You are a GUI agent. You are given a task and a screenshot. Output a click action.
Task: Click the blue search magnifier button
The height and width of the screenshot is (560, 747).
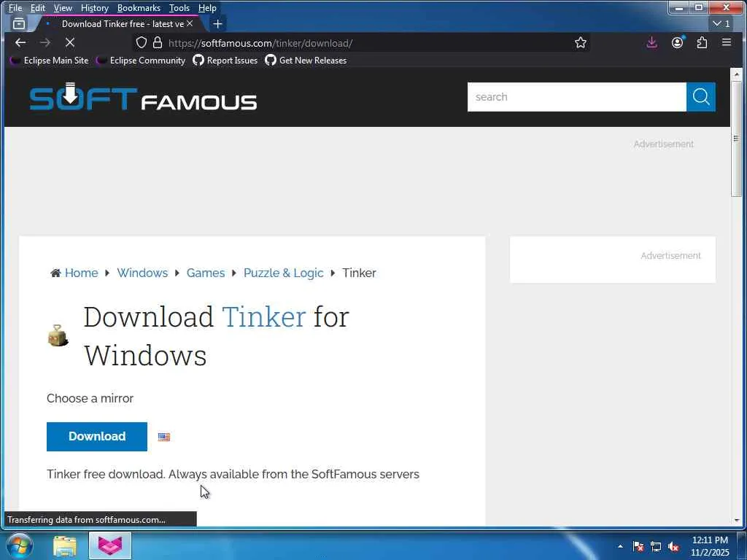[x=701, y=97]
